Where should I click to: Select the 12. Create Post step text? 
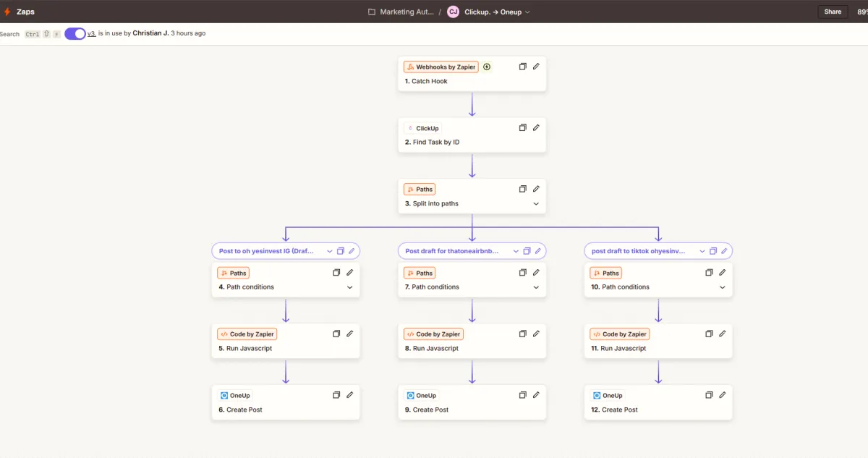[614, 410]
